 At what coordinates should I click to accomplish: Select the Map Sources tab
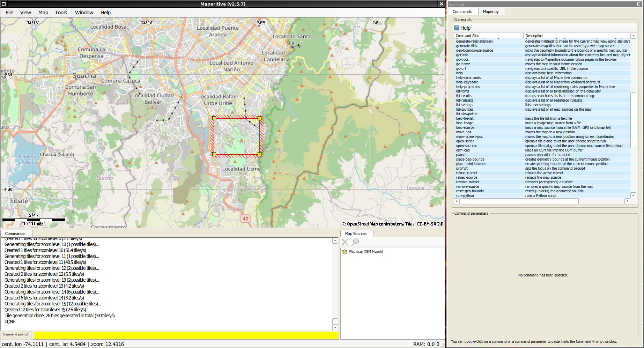pos(356,234)
